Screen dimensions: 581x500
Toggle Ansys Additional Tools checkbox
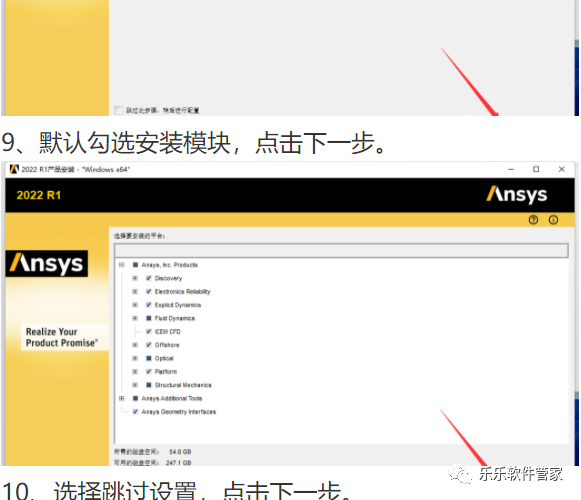point(135,398)
